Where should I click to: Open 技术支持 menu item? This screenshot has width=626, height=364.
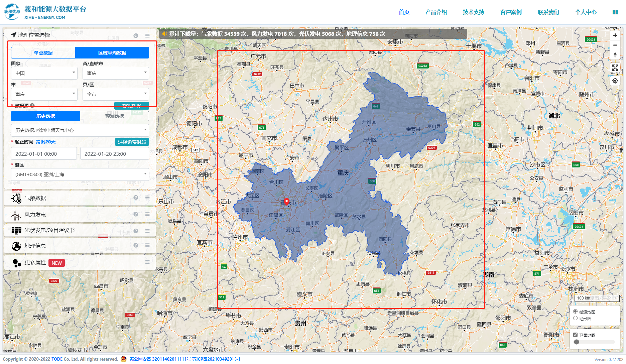pyautogui.click(x=474, y=12)
